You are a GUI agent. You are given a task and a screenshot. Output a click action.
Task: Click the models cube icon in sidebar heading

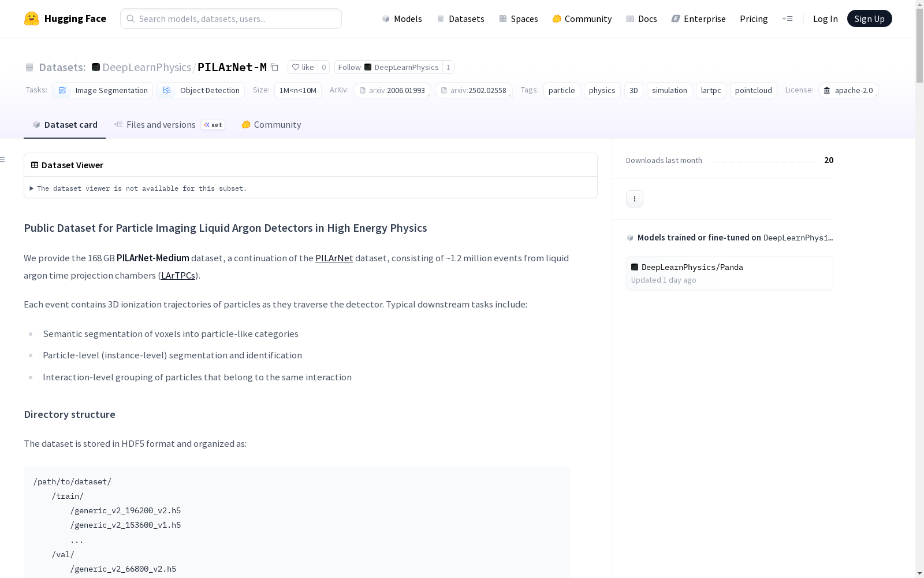(630, 238)
